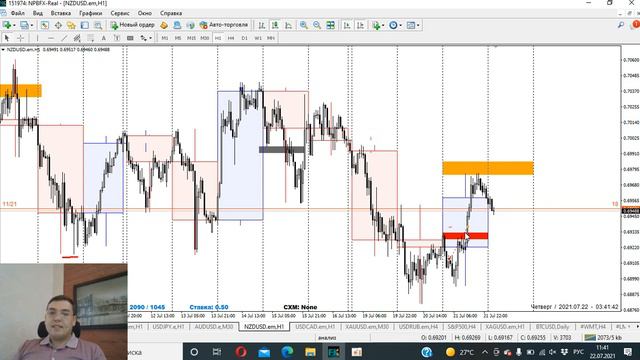Toggle the Terminal panel icon
Viewport: 640px width, 360px height.
click(x=84, y=25)
